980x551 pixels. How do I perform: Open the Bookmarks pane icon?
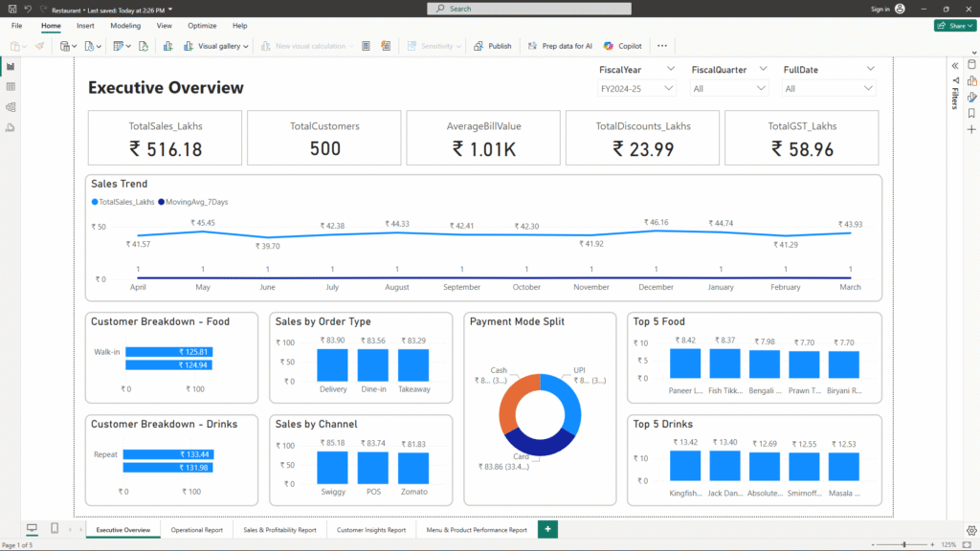971,113
